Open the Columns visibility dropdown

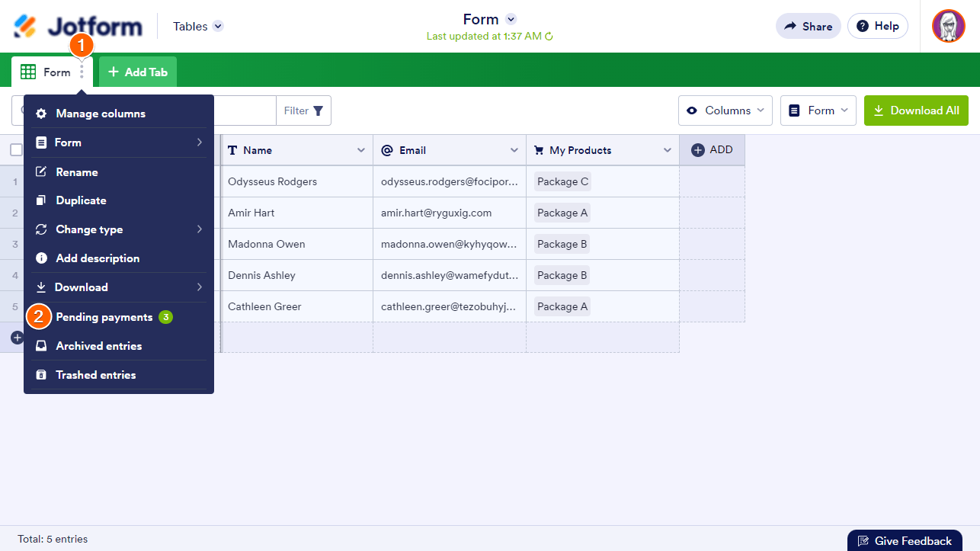coord(725,111)
